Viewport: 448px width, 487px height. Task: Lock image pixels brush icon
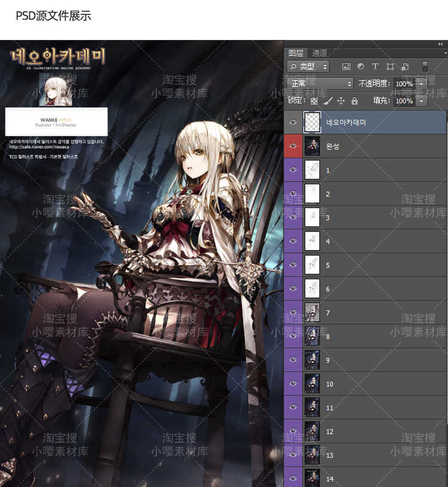pyautogui.click(x=328, y=101)
